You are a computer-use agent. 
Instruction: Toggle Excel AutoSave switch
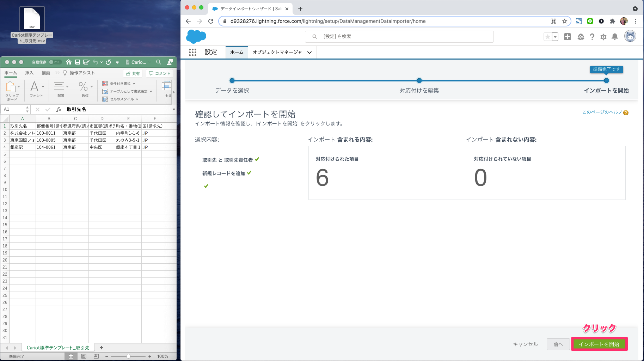[55, 62]
